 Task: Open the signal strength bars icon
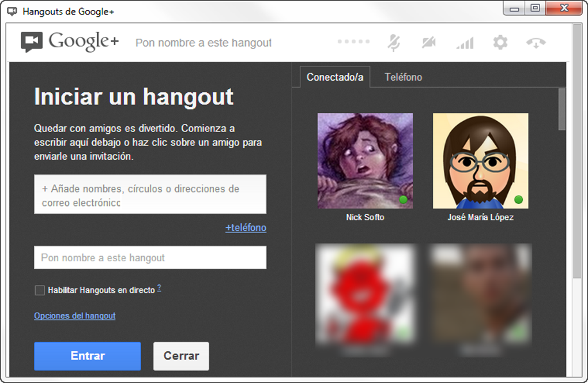[x=465, y=43]
